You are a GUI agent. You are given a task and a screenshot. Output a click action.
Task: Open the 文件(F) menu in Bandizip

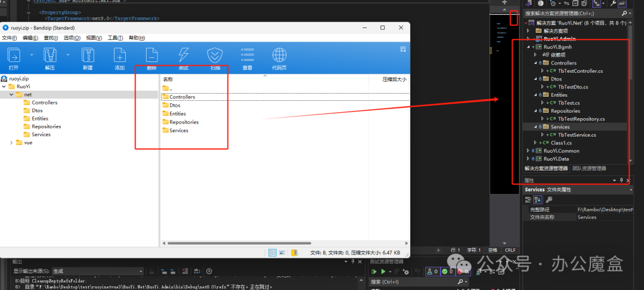[x=10, y=38]
